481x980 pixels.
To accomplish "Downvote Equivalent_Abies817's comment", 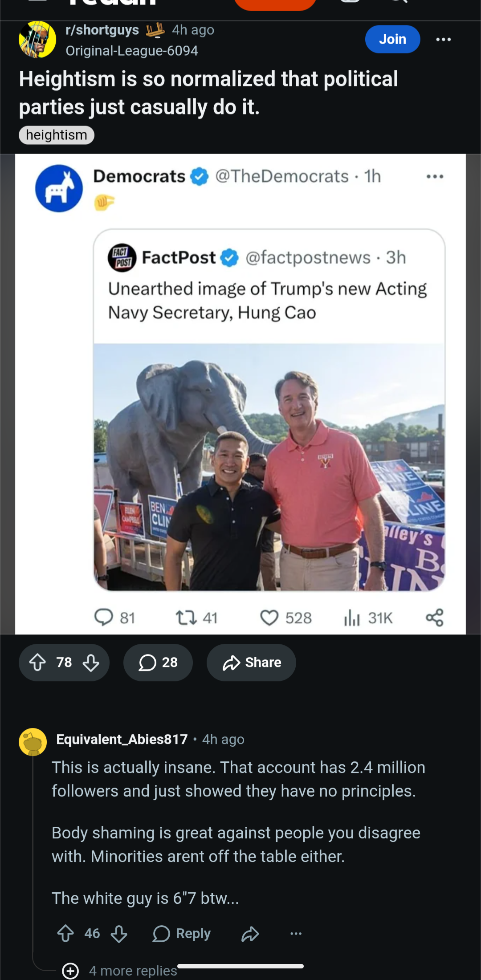I will pyautogui.click(x=119, y=933).
